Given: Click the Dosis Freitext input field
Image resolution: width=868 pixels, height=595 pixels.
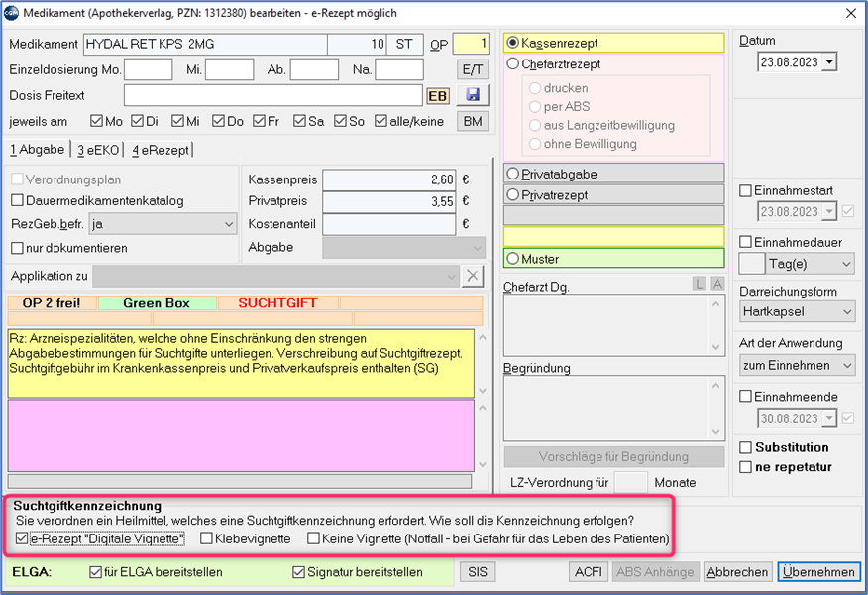Looking at the screenshot, I should pyautogui.click(x=272, y=95).
